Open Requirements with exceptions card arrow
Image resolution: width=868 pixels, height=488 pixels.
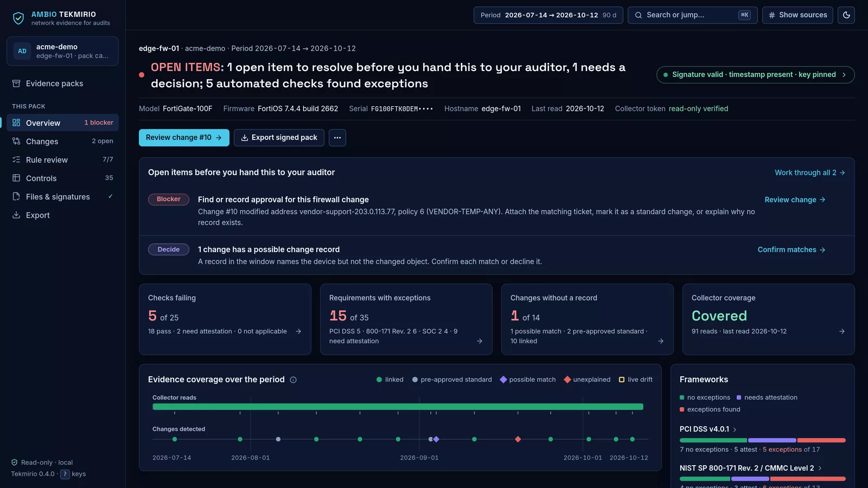[x=480, y=341]
